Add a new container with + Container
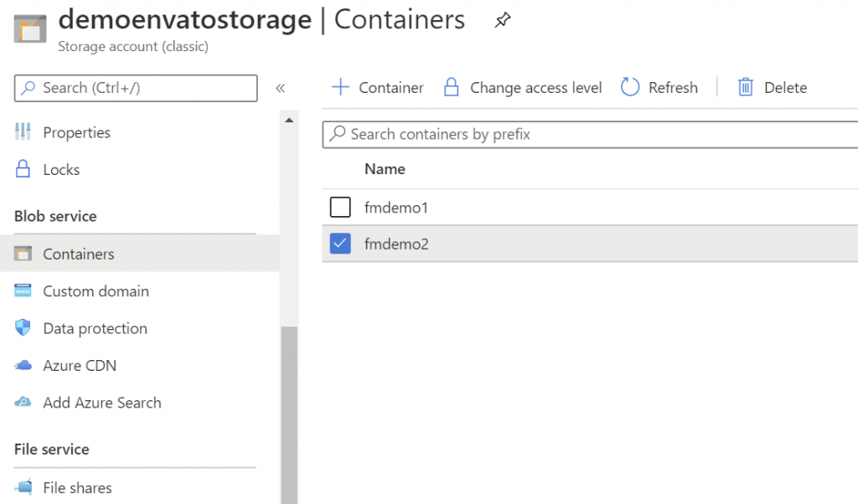This screenshot has width=858, height=504. click(378, 88)
